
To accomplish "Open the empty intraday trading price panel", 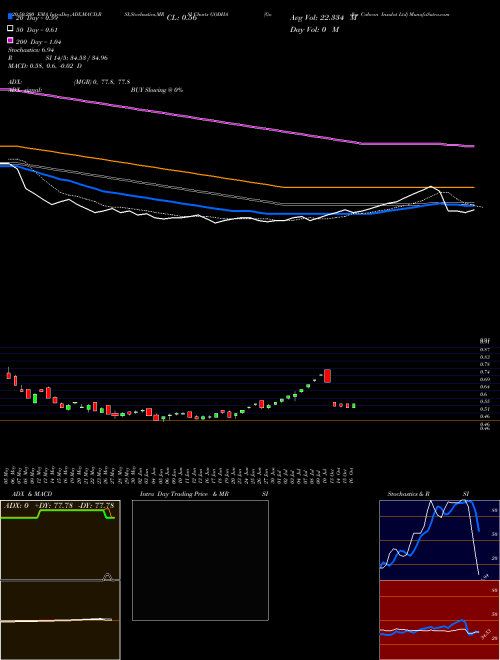I will coord(200,560).
